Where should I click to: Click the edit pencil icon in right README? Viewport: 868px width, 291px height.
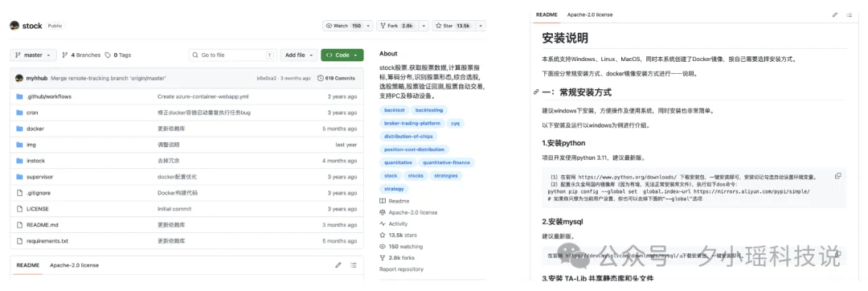coord(835,15)
